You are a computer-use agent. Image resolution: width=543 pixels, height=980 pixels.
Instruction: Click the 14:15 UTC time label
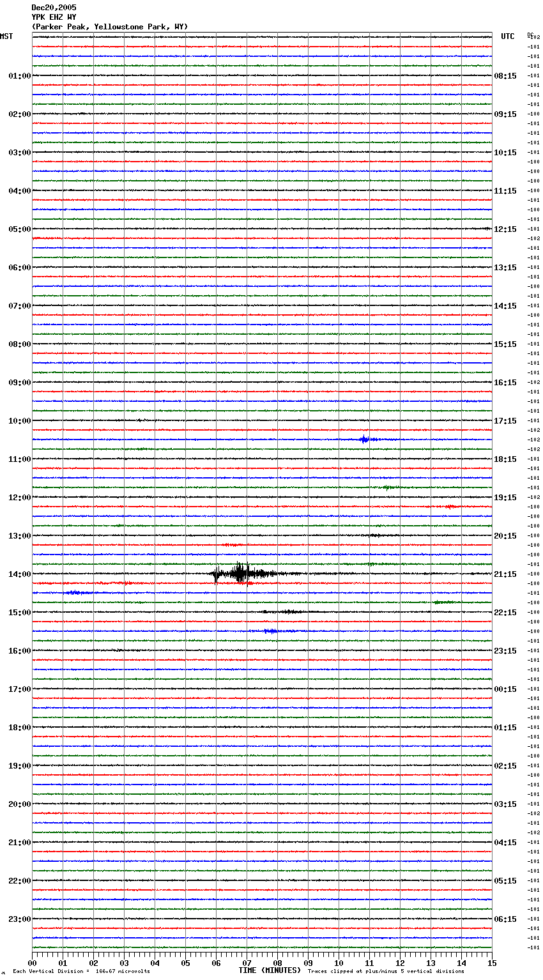505,306
